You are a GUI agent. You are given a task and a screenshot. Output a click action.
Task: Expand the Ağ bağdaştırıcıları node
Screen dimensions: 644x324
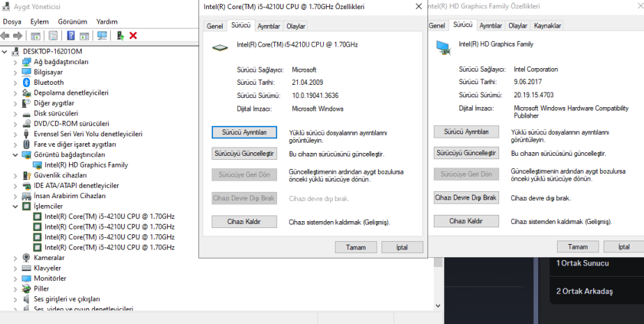pyautogui.click(x=15, y=62)
